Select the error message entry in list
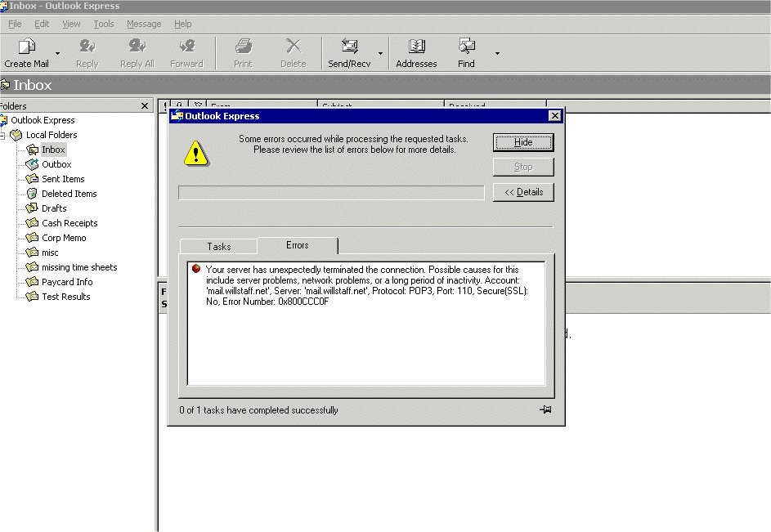771x532 pixels. (x=367, y=286)
